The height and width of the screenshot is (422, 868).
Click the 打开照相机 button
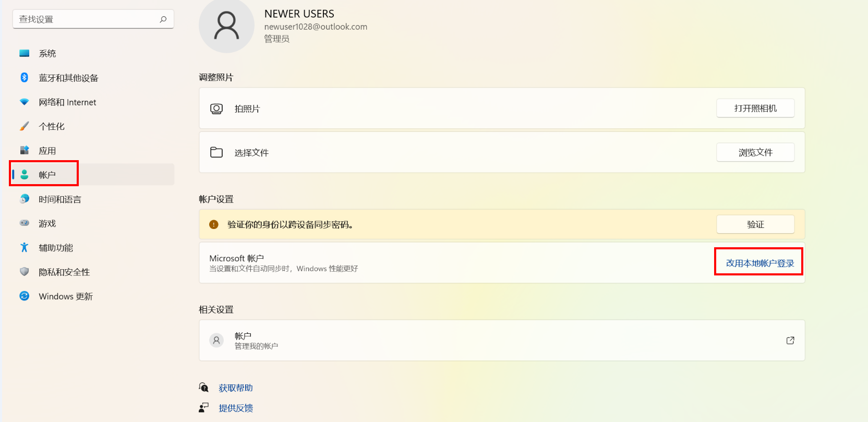(x=755, y=108)
